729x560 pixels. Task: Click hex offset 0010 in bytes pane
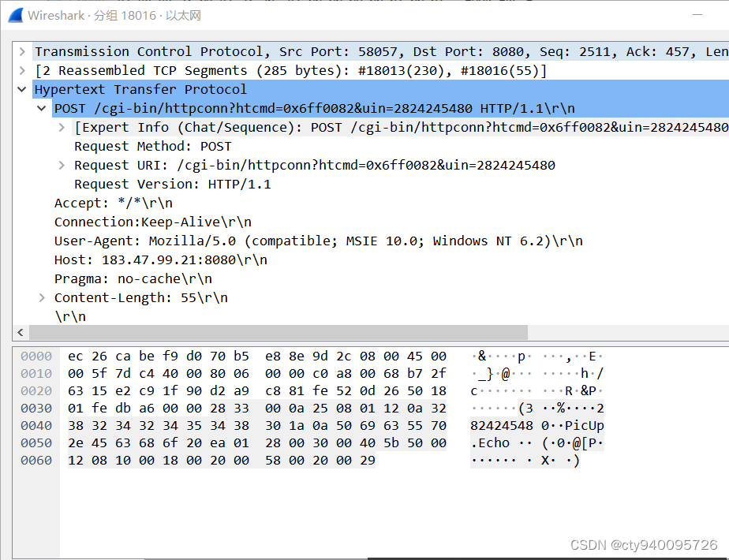click(36, 374)
